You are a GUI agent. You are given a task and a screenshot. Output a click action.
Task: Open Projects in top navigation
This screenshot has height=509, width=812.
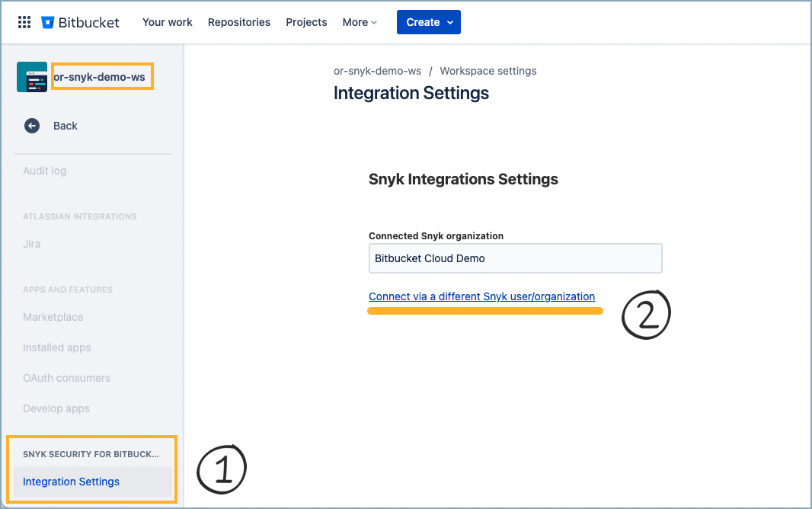click(306, 22)
